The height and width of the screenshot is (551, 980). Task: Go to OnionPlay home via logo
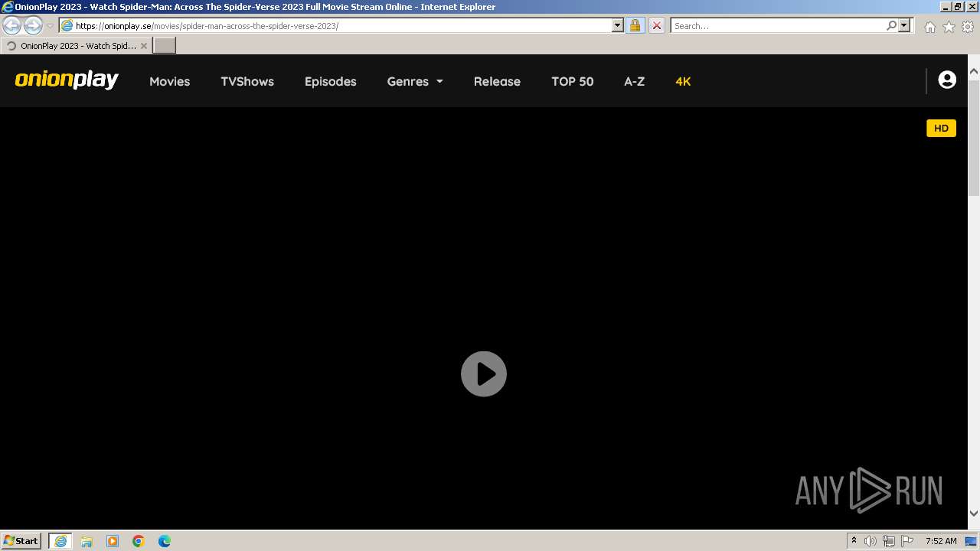[67, 80]
